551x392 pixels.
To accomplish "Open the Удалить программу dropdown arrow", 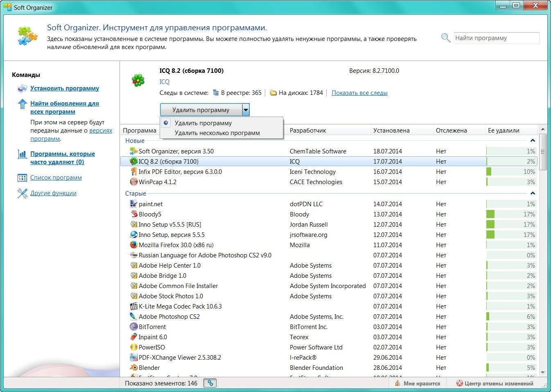I will coord(246,110).
